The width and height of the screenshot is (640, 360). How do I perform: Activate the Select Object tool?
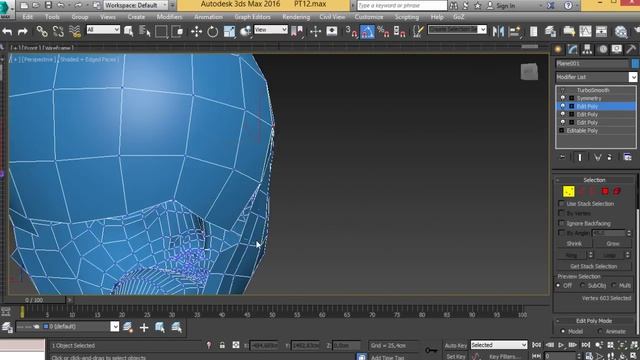click(129, 31)
